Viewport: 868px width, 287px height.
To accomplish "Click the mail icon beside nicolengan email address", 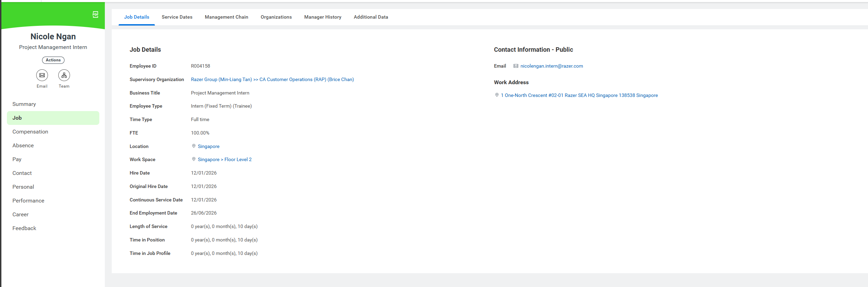I will pos(516,66).
